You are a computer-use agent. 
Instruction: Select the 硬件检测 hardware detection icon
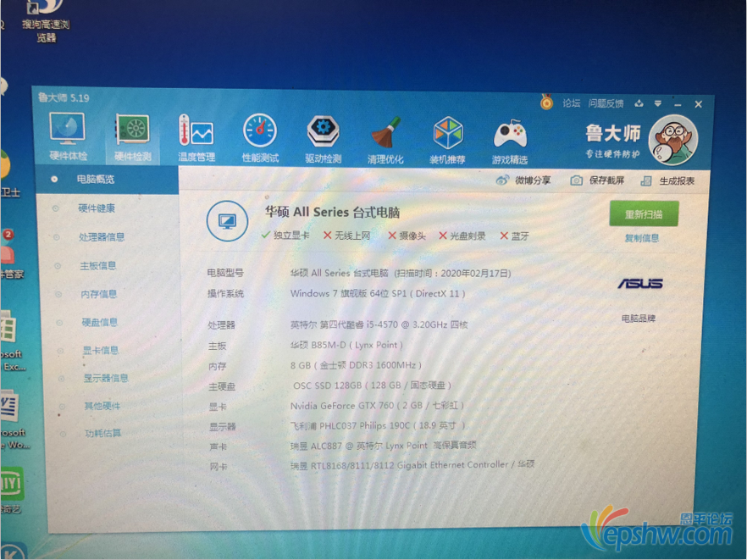133,137
